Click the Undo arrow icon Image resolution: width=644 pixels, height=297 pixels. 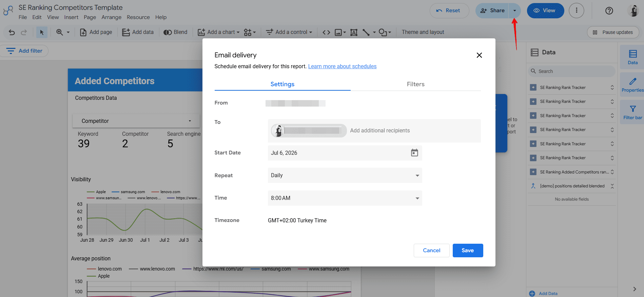tap(12, 32)
